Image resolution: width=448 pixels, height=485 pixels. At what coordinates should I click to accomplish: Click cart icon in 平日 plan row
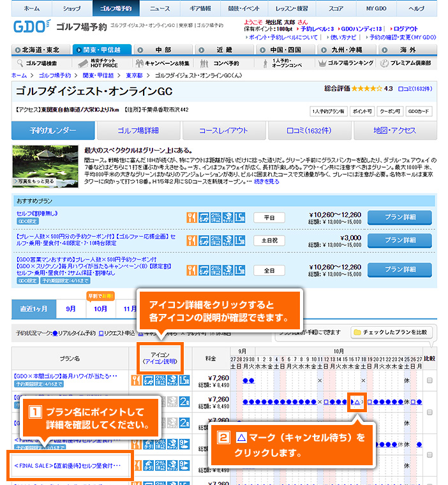(x=204, y=218)
